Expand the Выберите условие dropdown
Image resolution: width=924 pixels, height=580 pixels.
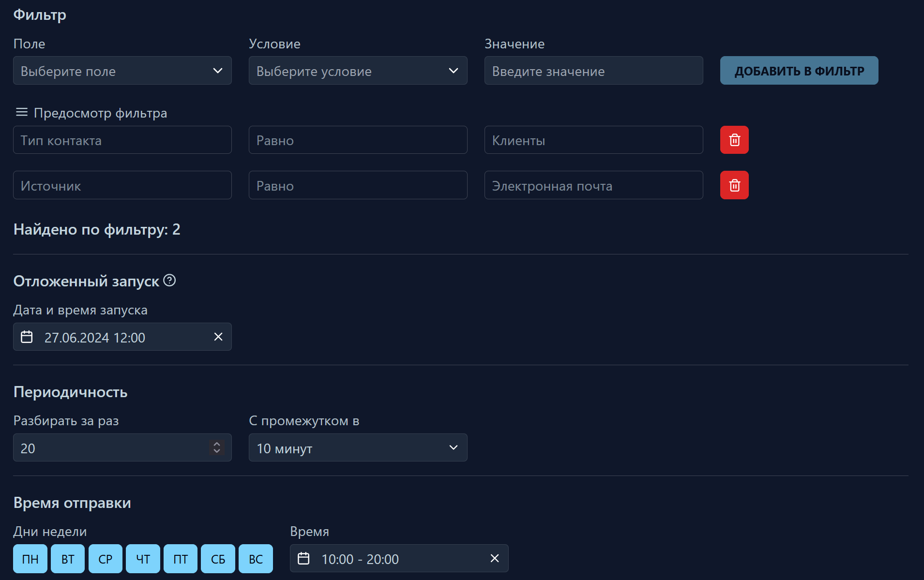pyautogui.click(x=358, y=71)
